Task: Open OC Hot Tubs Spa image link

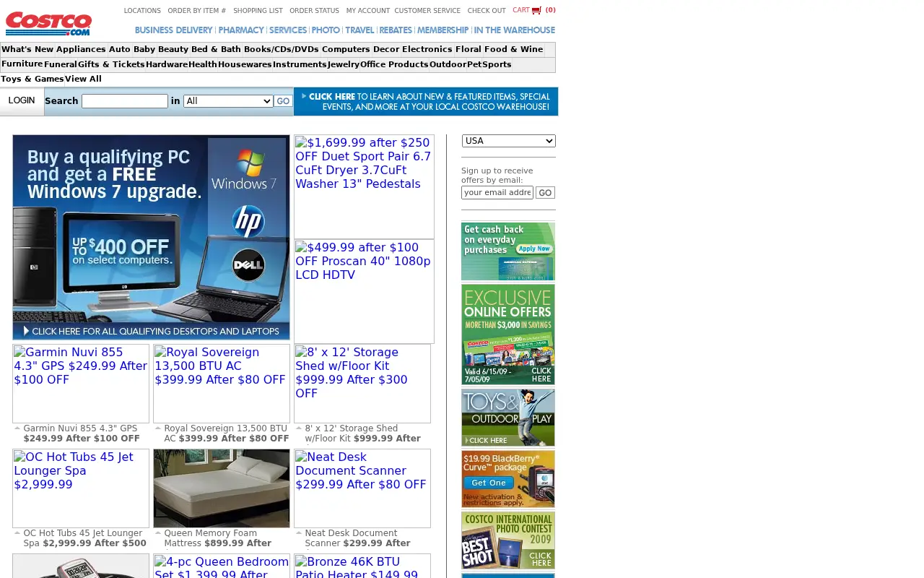Action: click(81, 488)
